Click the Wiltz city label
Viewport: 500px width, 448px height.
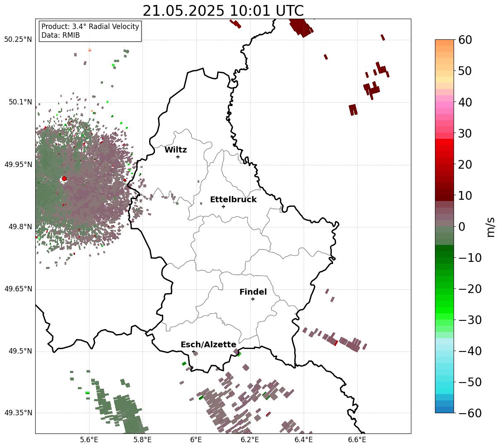176,150
